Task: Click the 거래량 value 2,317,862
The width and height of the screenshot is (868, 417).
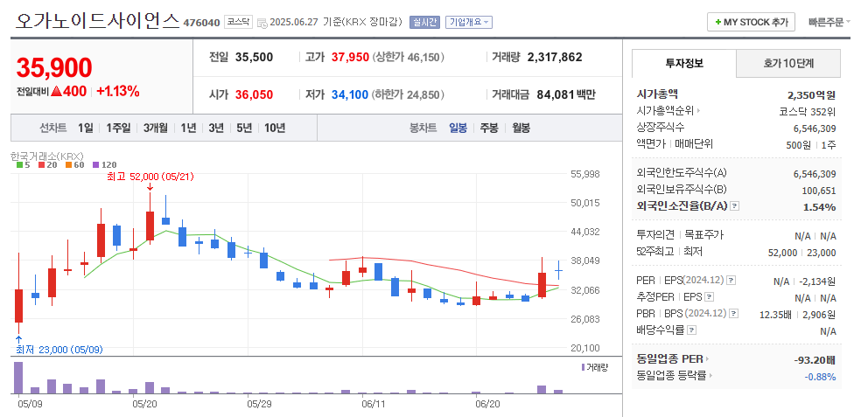Action: (x=555, y=57)
